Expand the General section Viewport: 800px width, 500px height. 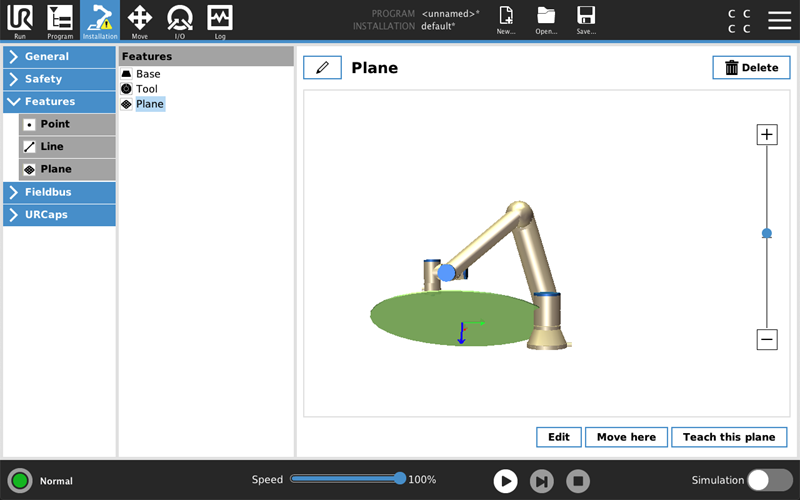click(59, 57)
